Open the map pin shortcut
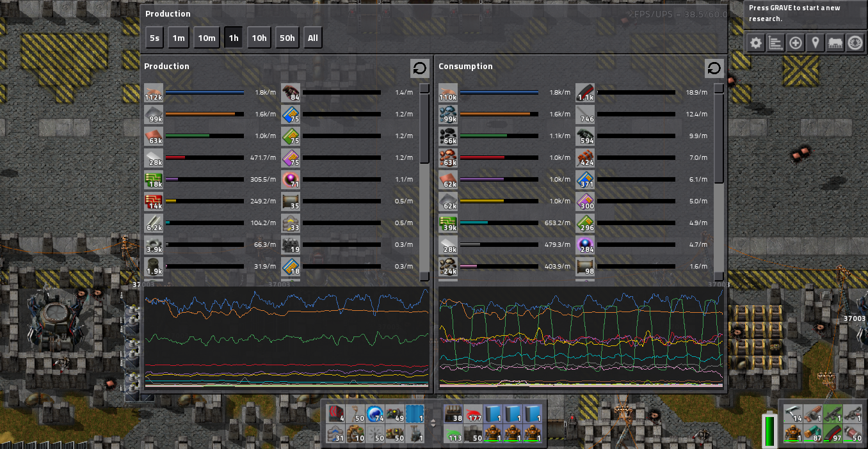 tap(815, 43)
